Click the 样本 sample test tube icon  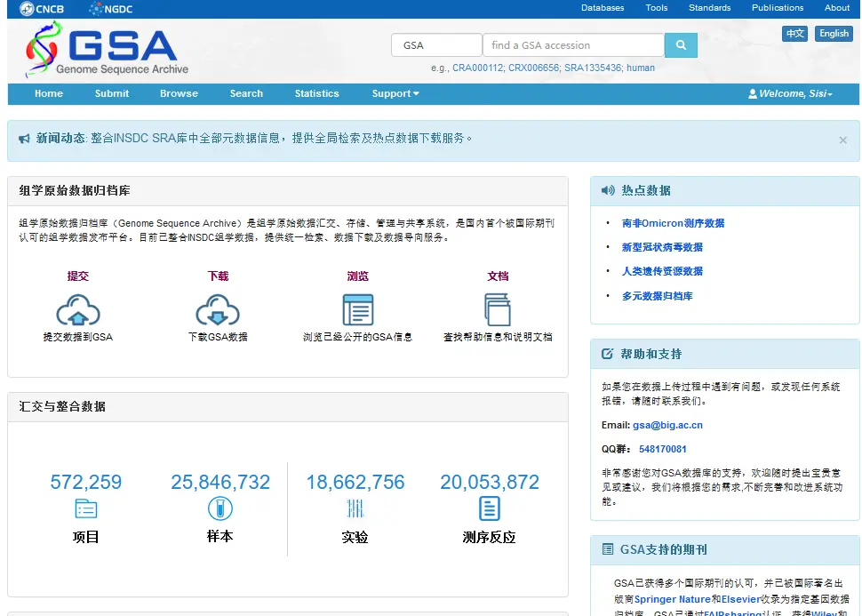(219, 508)
